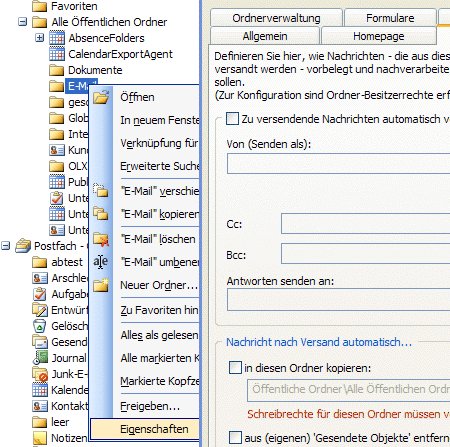Viewport: 450px width, 447px height.
Task: Collapse the Postfach tree node
Action: click(x=5, y=246)
